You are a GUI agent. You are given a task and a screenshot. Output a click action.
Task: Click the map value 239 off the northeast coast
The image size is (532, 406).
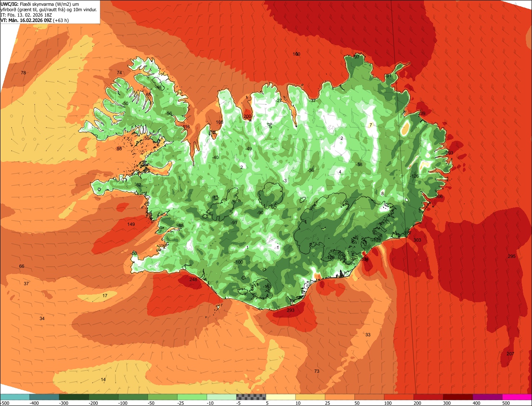coord(421,114)
